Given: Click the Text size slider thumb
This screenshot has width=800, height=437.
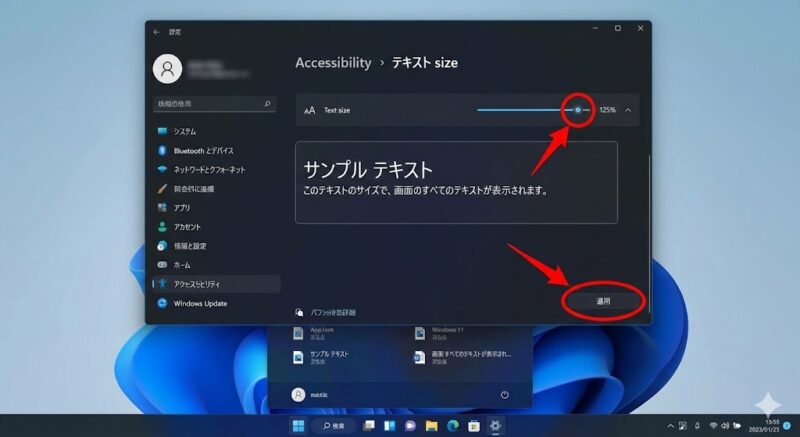Looking at the screenshot, I should point(578,110).
